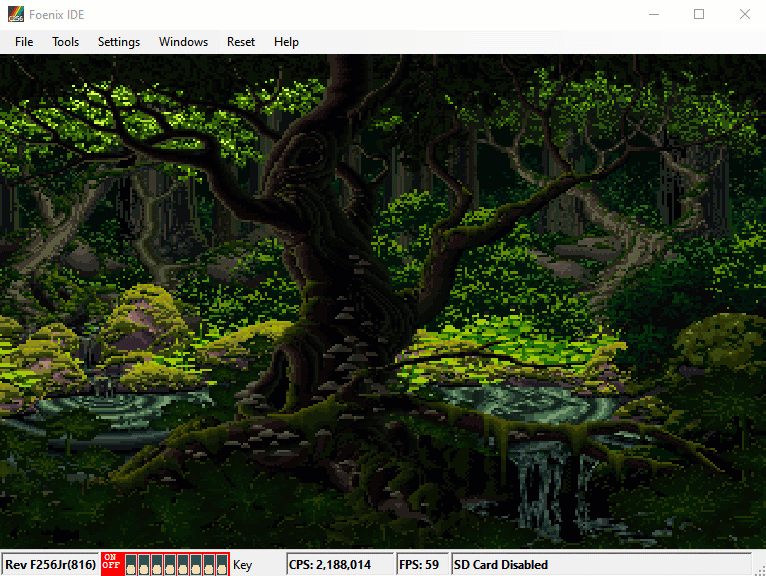This screenshot has width=766, height=576.
Task: Toggle the seventh DIP switch
Action: 209,564
